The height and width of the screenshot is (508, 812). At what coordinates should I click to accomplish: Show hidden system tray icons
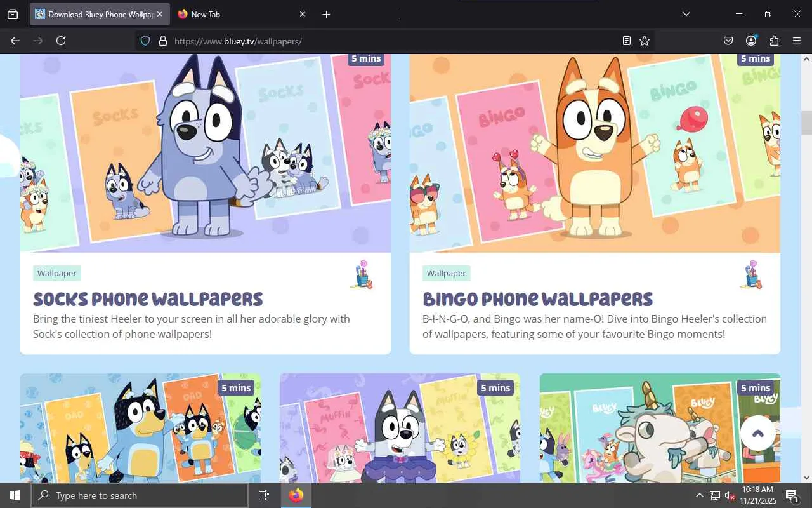tap(699, 495)
